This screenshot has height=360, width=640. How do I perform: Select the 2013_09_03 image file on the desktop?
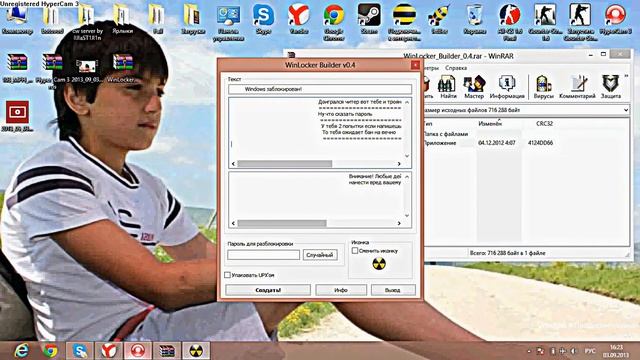point(87,69)
